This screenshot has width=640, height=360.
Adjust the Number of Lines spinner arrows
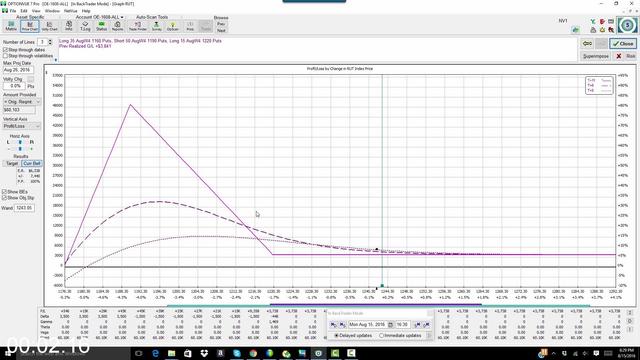click(x=50, y=42)
